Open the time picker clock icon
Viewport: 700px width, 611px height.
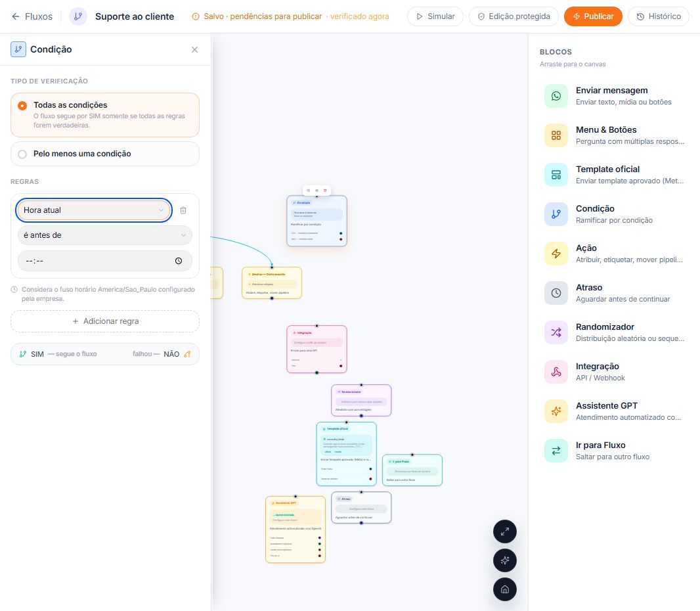pos(179,261)
